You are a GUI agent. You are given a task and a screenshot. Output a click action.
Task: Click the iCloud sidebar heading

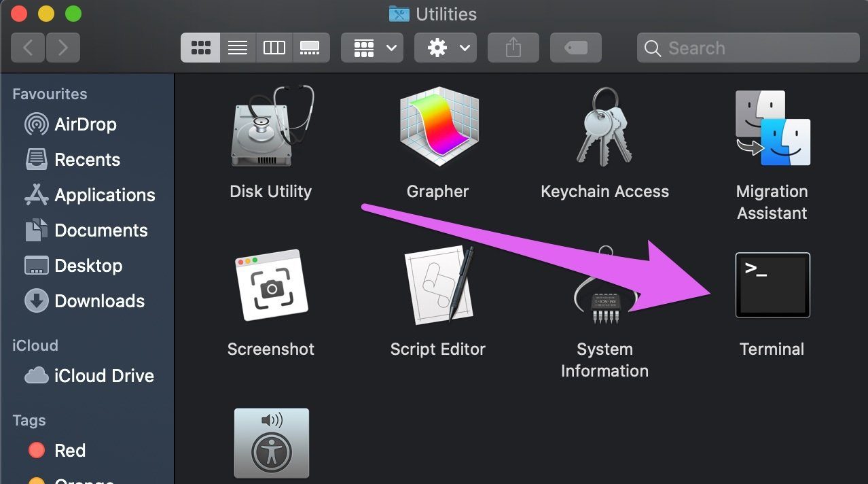point(35,345)
